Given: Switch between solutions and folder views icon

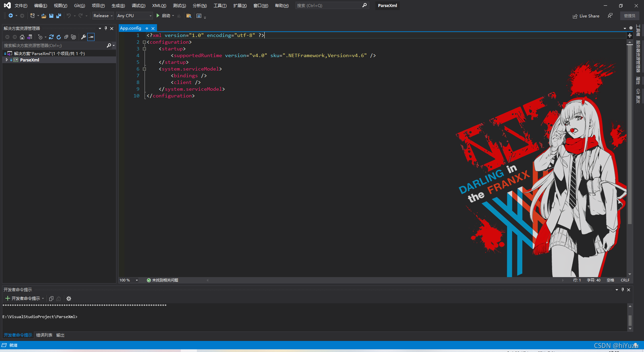Looking at the screenshot, I should click(x=30, y=37).
